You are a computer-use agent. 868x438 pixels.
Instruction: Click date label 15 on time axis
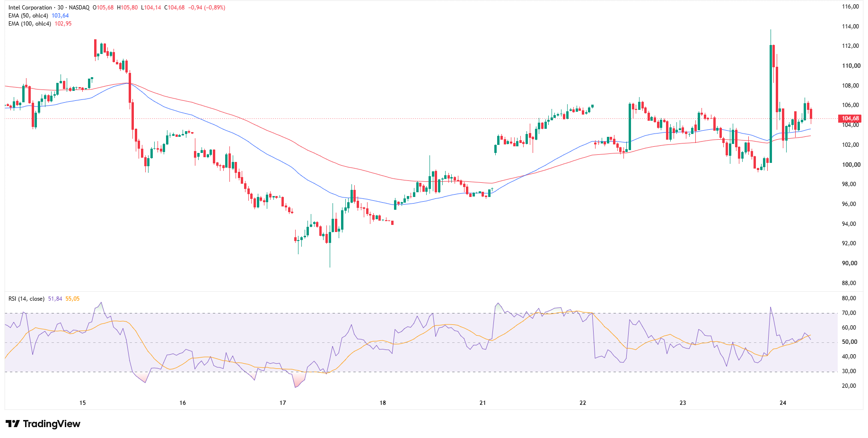83,403
